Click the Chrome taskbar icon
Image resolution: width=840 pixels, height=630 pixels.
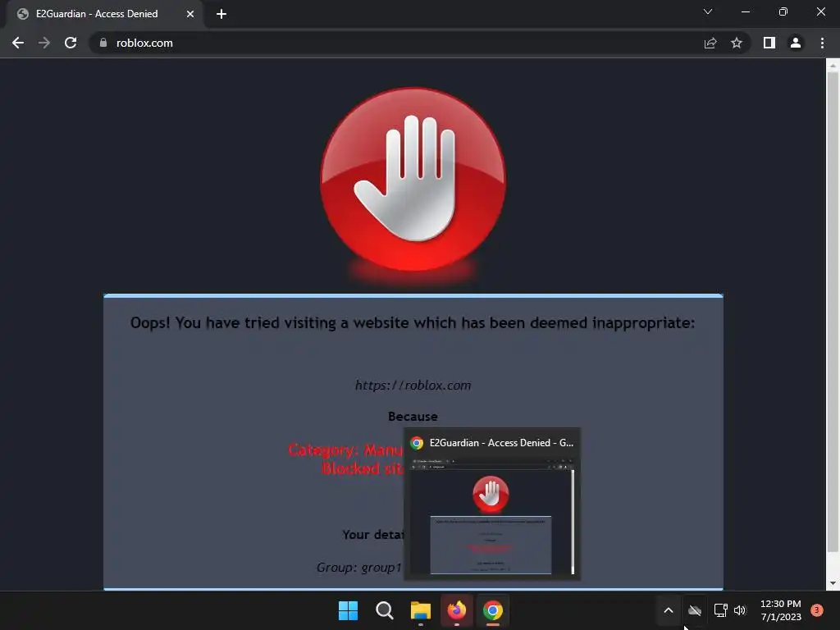(x=493, y=610)
